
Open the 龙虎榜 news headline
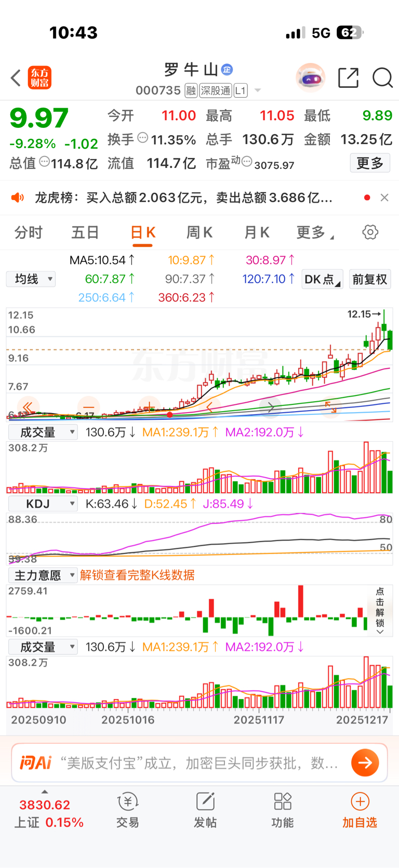coord(183,198)
